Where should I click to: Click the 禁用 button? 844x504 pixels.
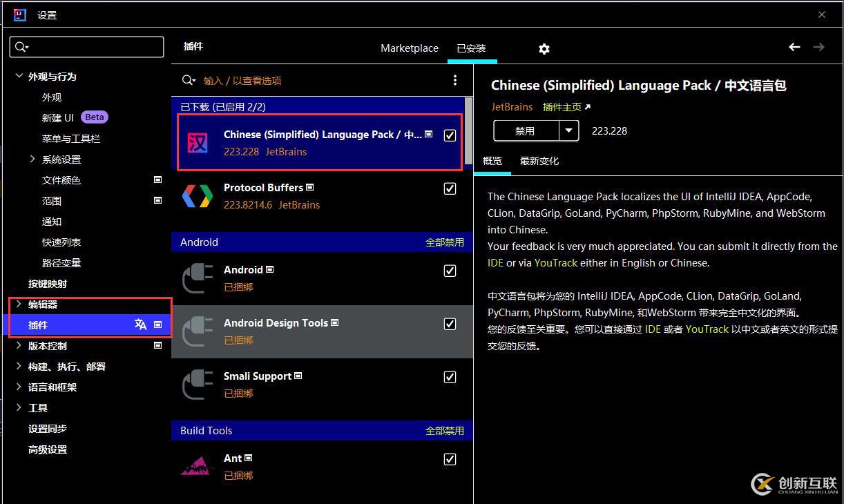(526, 130)
